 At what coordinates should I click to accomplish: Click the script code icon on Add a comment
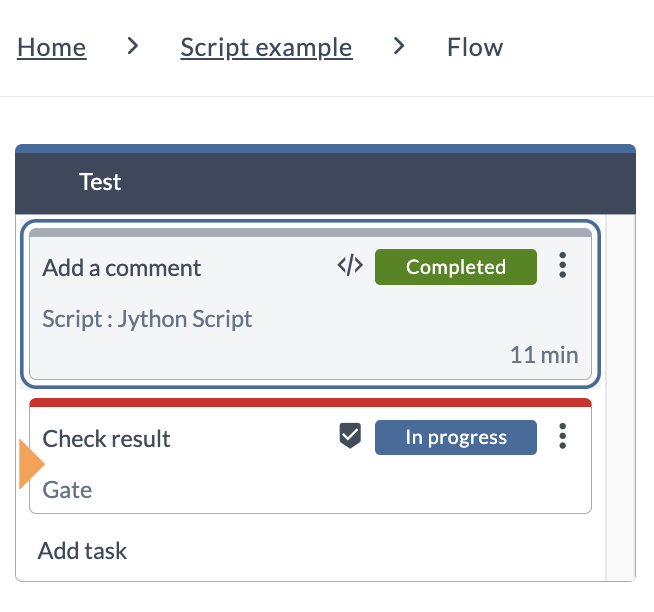point(349,266)
